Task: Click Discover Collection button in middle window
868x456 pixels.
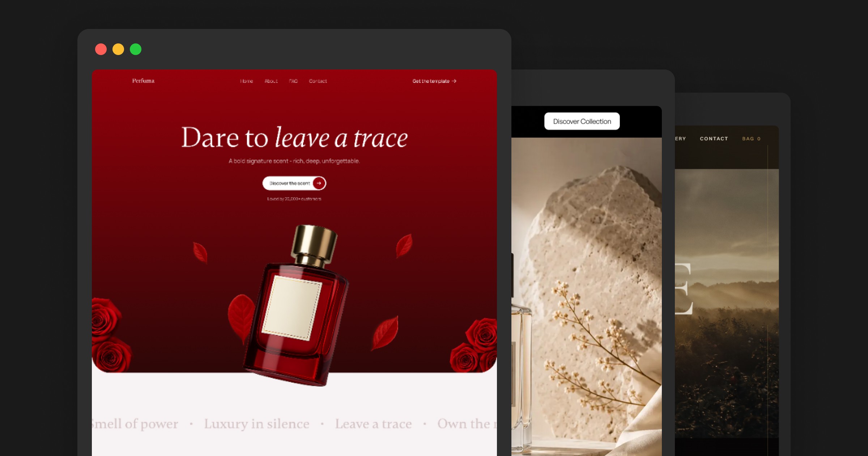Action: [582, 121]
